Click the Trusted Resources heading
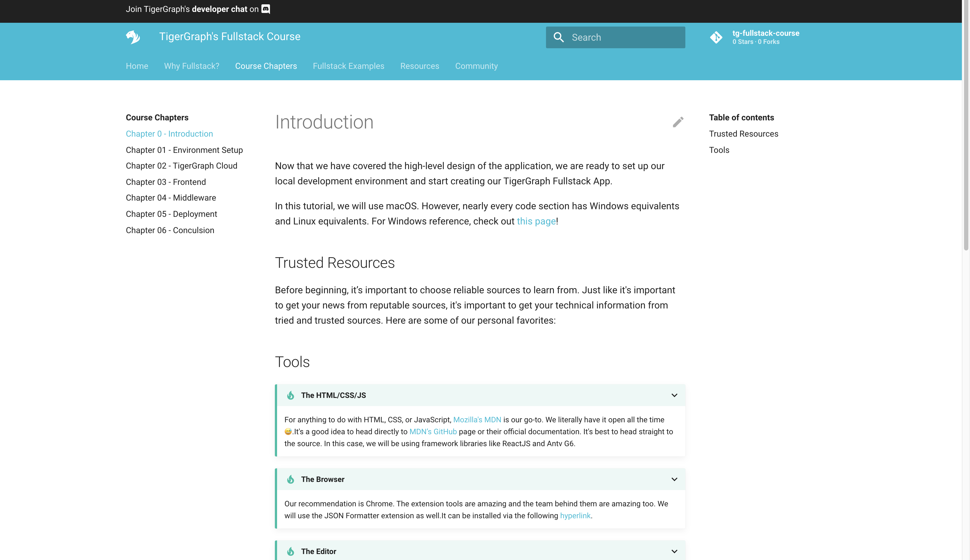The height and width of the screenshot is (560, 970). click(x=335, y=263)
